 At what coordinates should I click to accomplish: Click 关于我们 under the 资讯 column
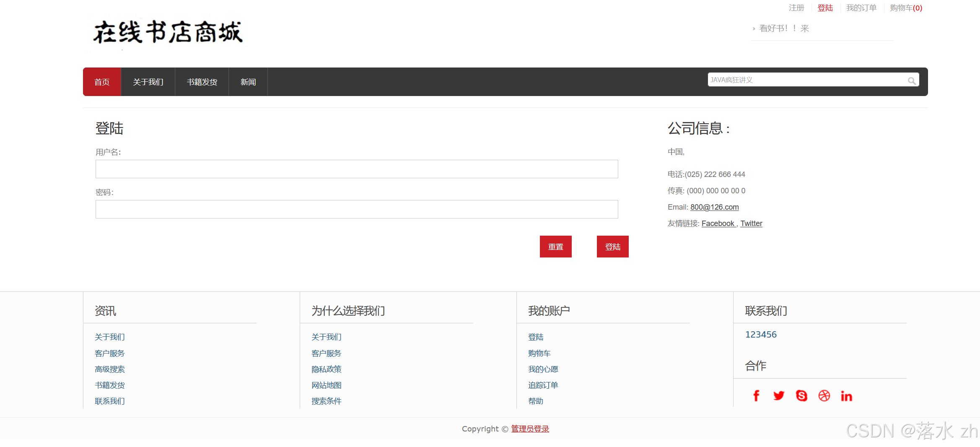coord(110,337)
